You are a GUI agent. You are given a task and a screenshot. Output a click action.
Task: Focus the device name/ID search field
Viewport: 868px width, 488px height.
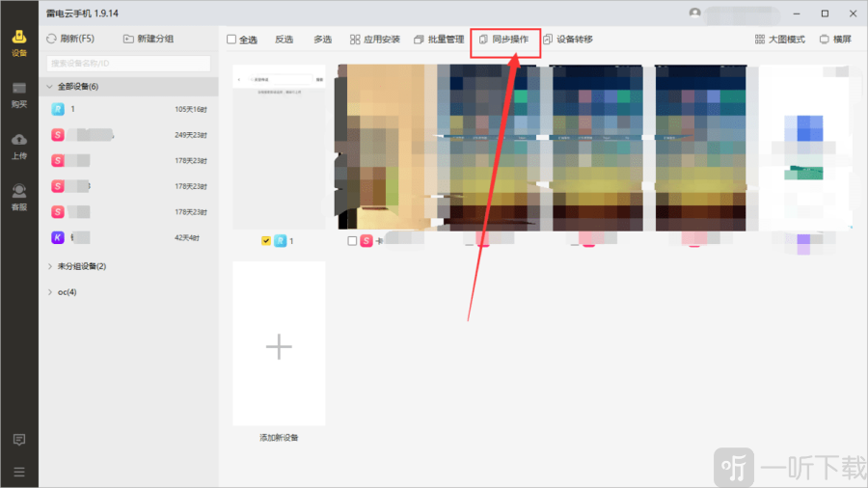click(x=128, y=63)
